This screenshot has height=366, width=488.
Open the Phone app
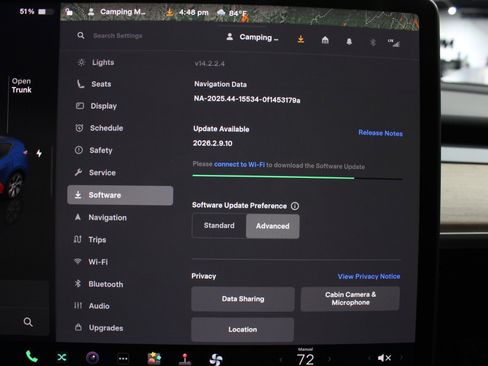(32, 357)
